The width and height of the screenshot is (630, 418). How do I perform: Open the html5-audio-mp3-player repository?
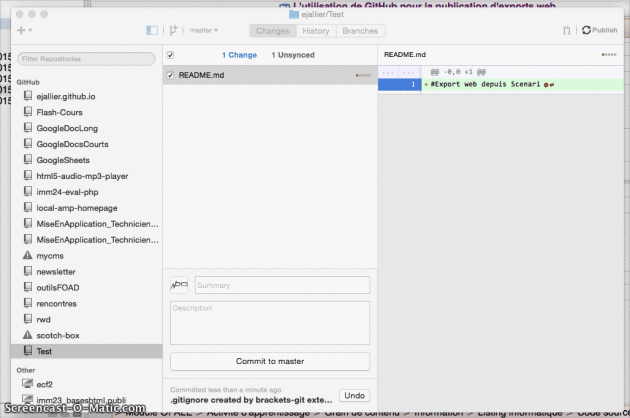click(82, 176)
